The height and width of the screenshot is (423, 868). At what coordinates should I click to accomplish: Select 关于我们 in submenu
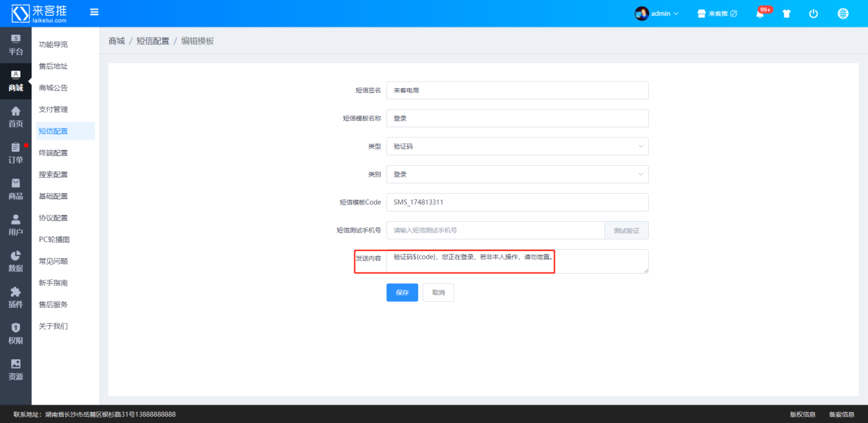(53, 326)
